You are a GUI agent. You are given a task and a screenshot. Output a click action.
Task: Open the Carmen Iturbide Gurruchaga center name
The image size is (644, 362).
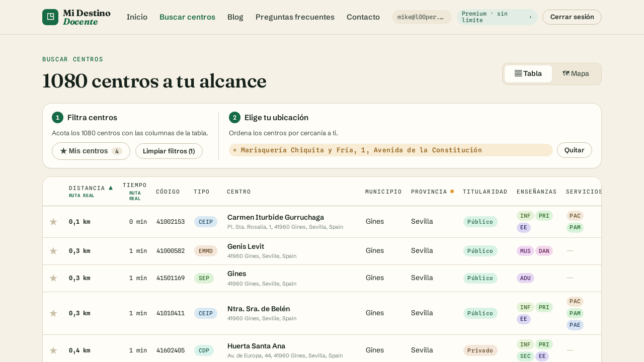click(276, 217)
